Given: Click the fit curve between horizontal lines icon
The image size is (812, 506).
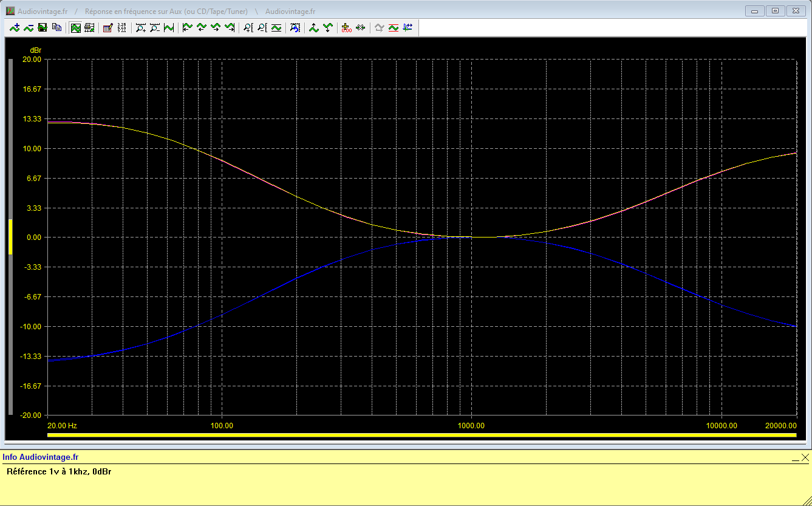Looking at the screenshot, I should point(276,27).
